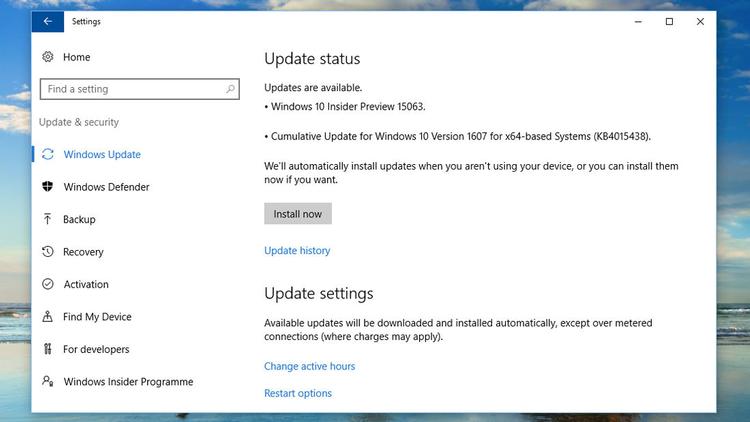Image resolution: width=750 pixels, height=422 pixels.
Task: Click the Windows Update sync icon
Action: 47,154
